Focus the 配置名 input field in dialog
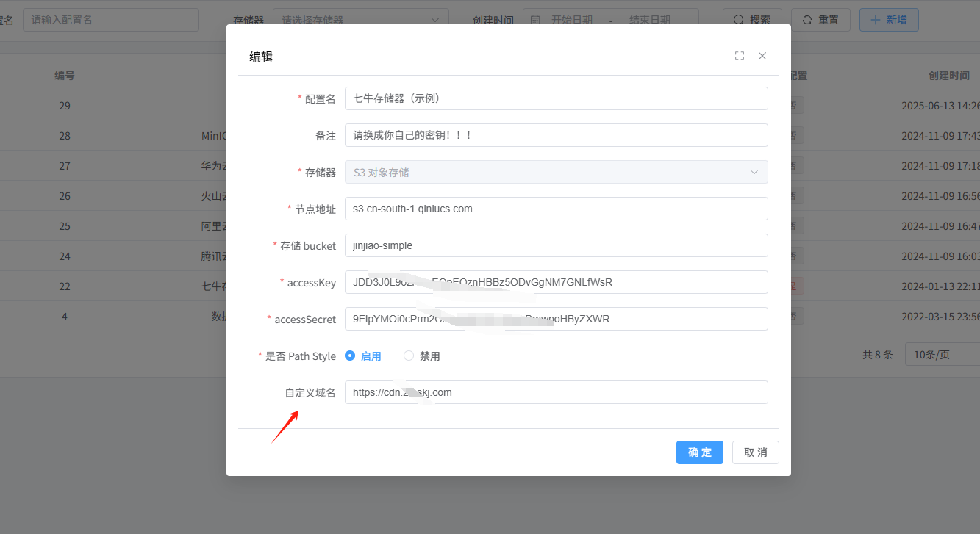980x534 pixels. 556,98
